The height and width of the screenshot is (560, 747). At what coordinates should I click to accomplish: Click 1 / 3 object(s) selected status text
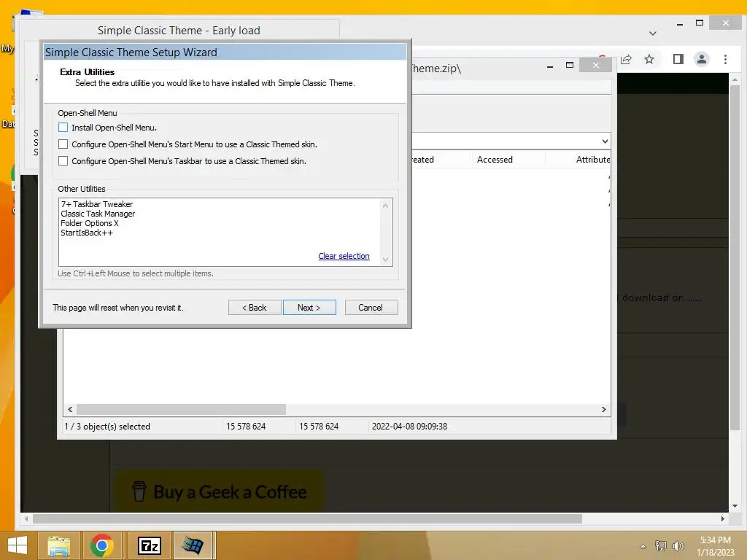point(107,426)
